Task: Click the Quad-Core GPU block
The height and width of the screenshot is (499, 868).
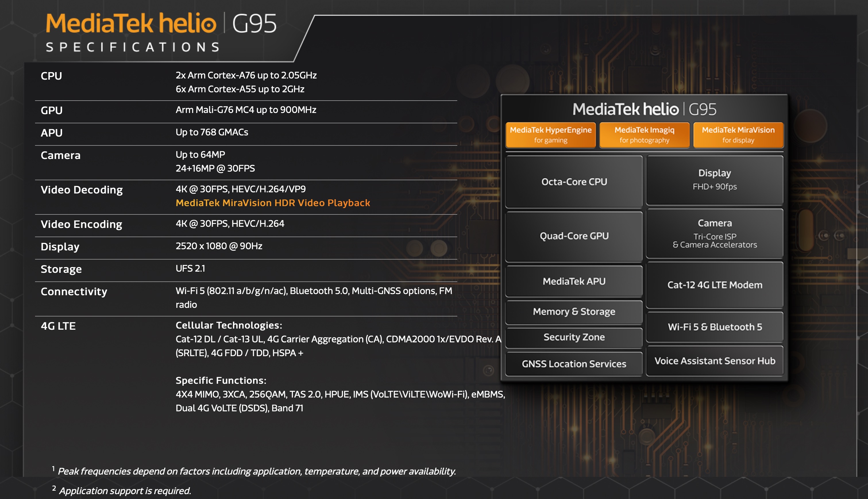Action: (x=574, y=236)
